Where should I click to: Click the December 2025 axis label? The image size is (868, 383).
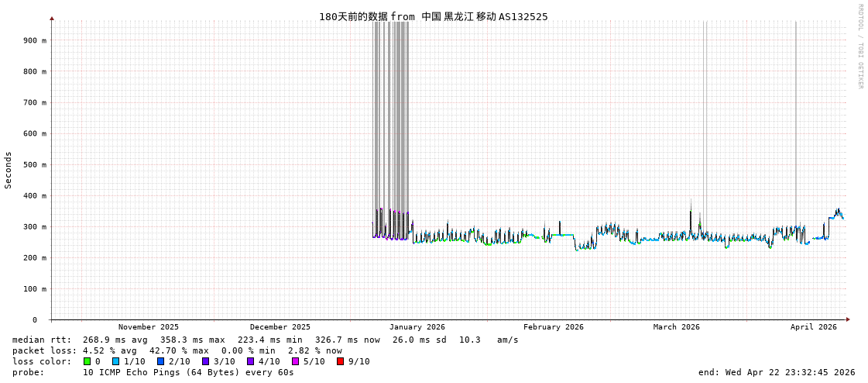280,327
